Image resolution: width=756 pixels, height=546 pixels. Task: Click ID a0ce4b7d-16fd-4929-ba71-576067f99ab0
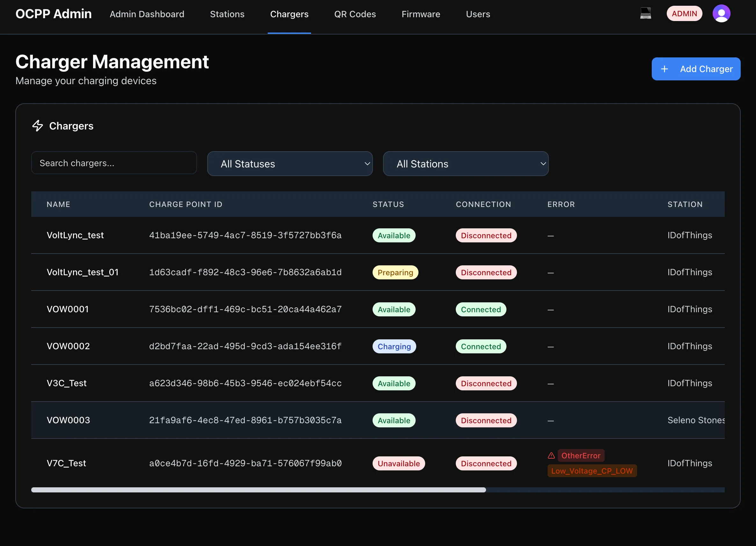pyautogui.click(x=245, y=464)
